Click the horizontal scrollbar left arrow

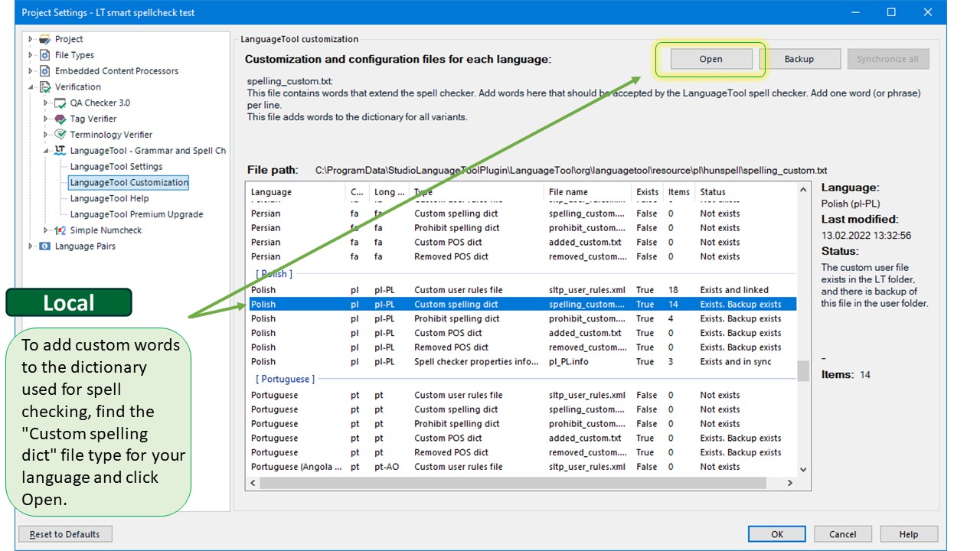(x=253, y=484)
